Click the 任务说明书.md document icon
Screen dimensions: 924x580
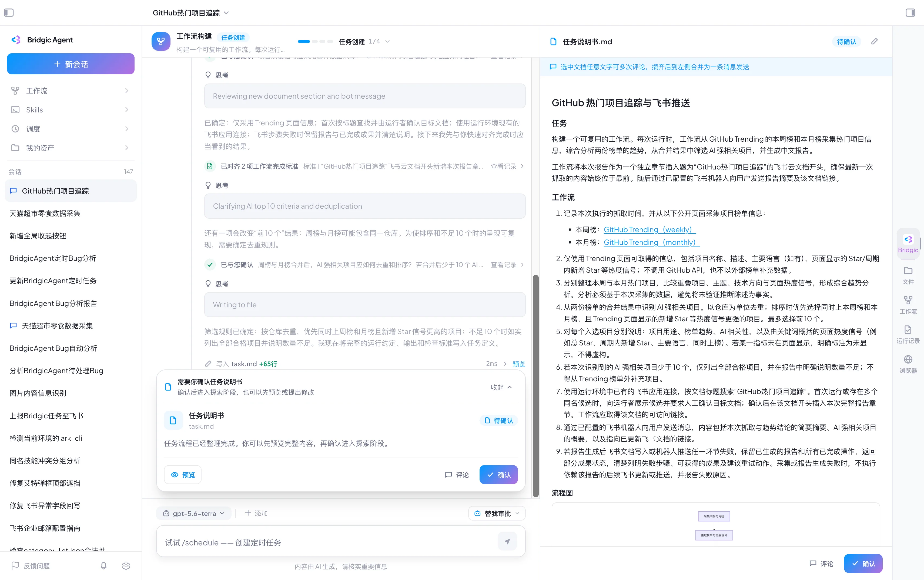tap(553, 41)
